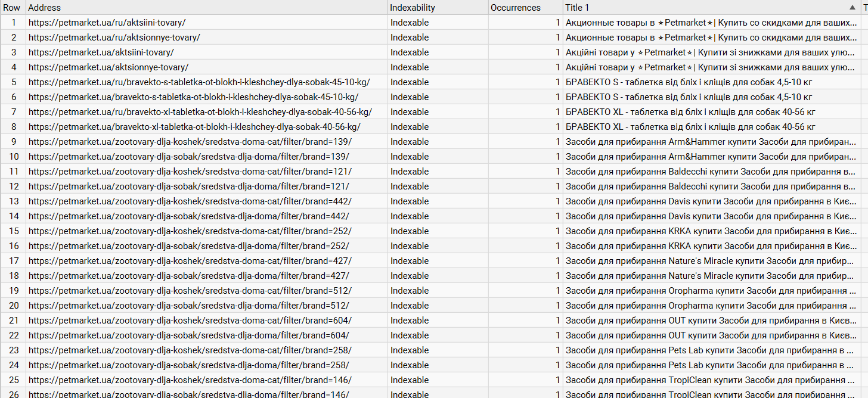Select the row 7 address with ru/bravekto-xl-tabletka
Viewport: 868px width, 398px height.
tap(200, 112)
